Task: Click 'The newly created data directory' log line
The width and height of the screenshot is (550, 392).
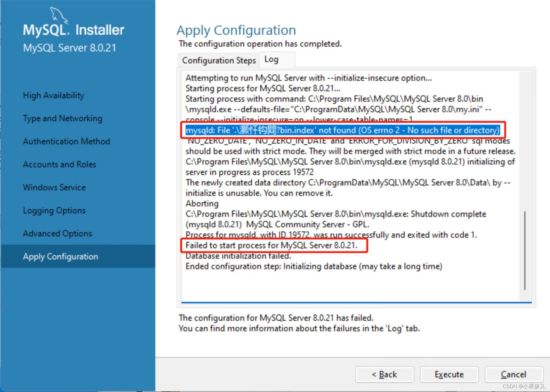Action: coord(348,183)
